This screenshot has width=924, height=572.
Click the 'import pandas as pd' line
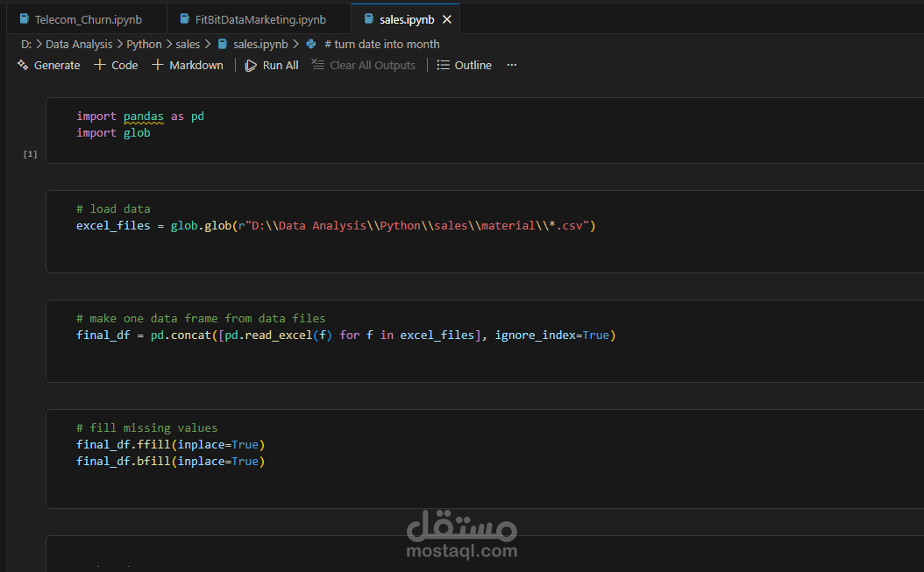tap(140, 116)
